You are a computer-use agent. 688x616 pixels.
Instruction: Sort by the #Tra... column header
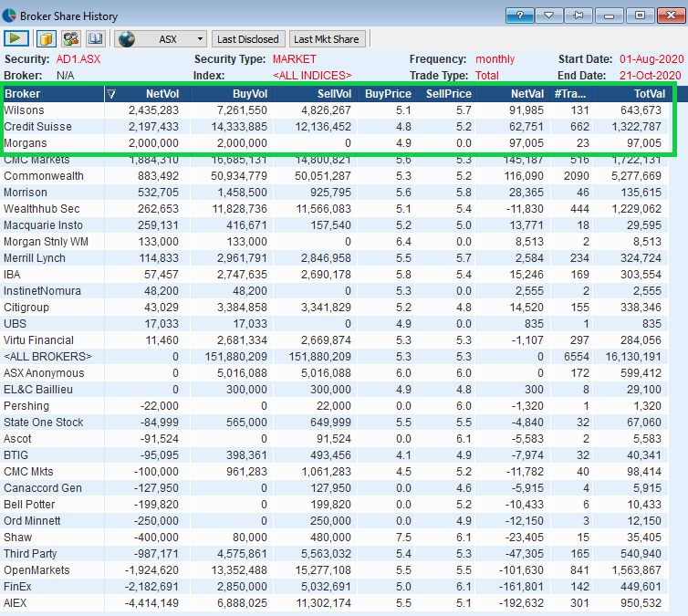pos(572,93)
